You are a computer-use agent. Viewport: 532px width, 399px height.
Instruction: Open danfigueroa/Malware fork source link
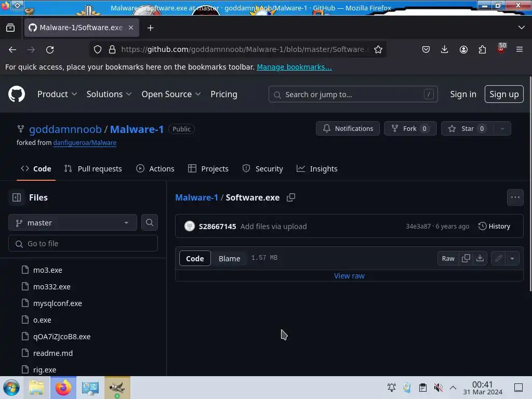tap(85, 142)
